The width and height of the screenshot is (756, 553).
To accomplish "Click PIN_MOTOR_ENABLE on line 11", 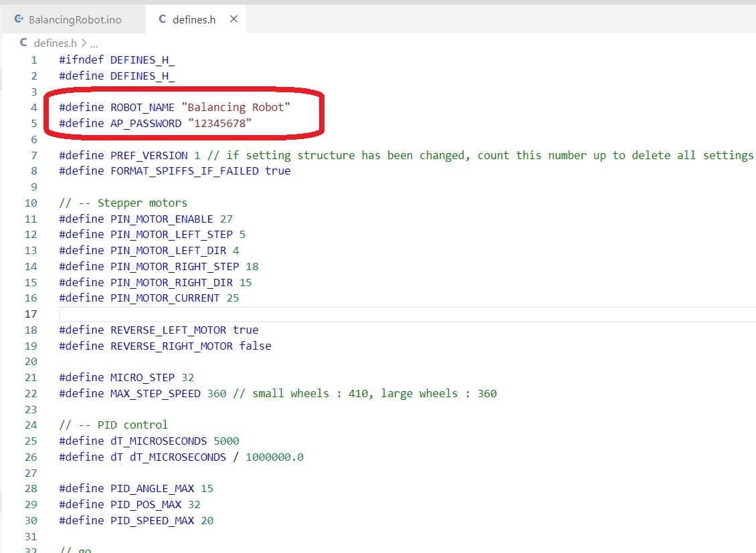I will 161,219.
